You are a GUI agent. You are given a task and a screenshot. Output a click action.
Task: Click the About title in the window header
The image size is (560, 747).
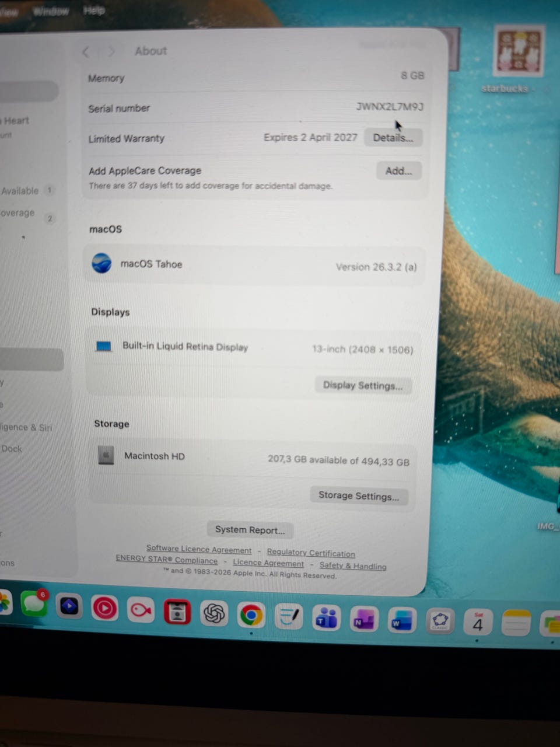point(151,51)
